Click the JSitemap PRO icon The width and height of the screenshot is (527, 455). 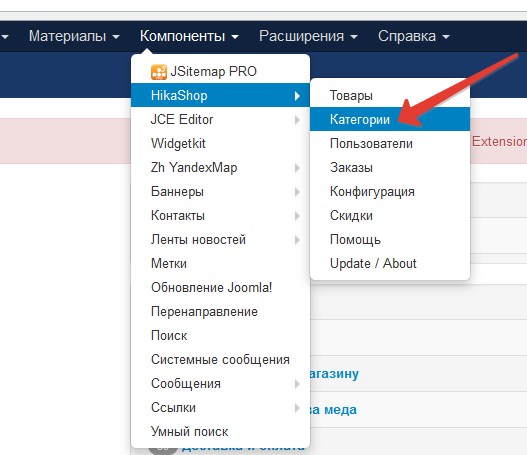pos(159,72)
